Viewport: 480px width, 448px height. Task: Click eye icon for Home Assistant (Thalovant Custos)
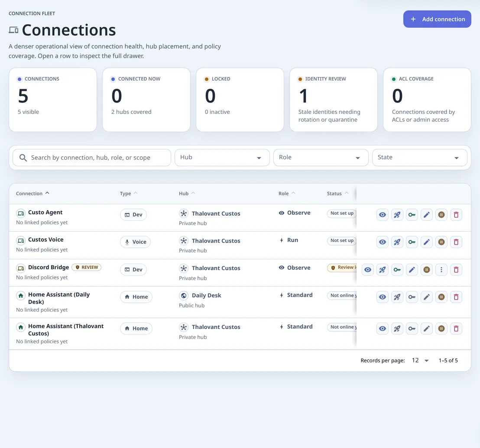pyautogui.click(x=383, y=329)
